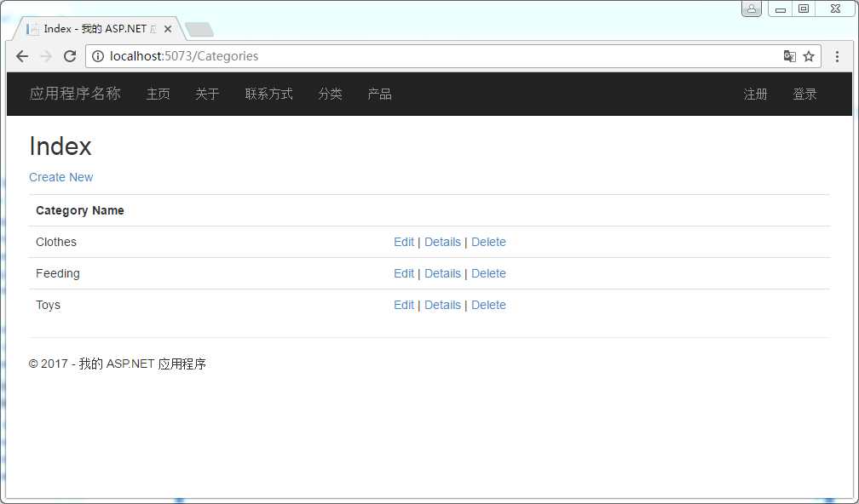859x504 pixels.
Task: View Details of Clothes category
Action: click(x=442, y=242)
